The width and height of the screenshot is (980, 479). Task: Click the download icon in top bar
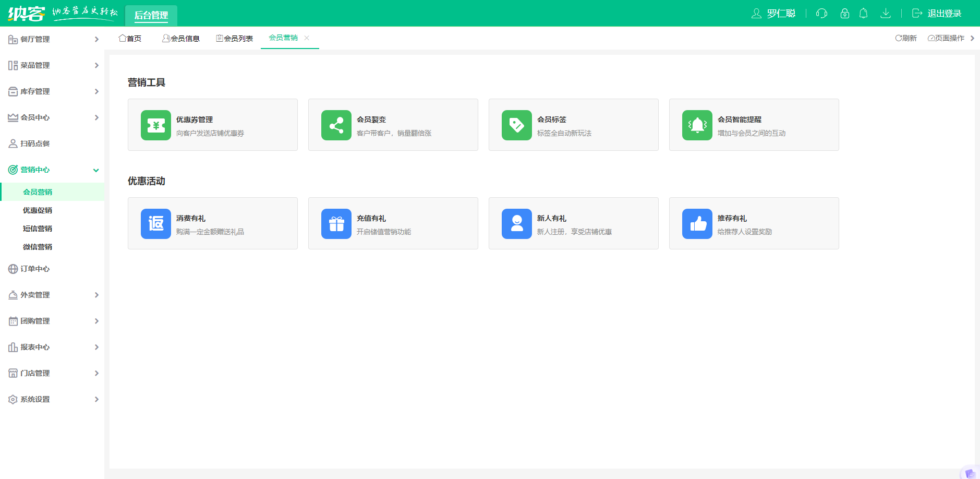click(x=885, y=14)
